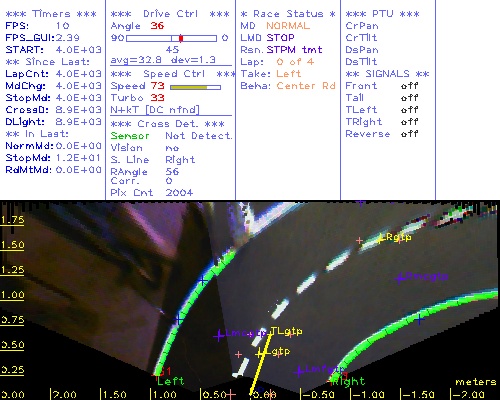Click the NORMAL mode value
The width and height of the screenshot is (500, 400).
click(288, 26)
